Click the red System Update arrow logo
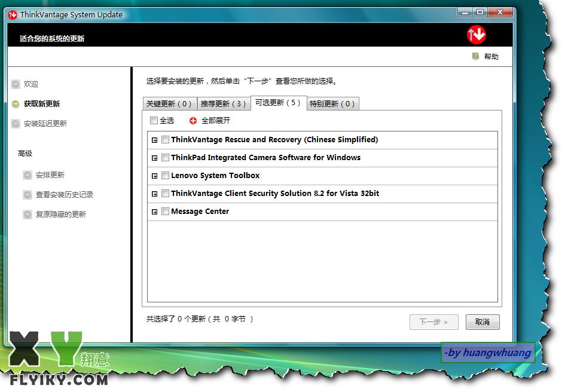565x392 pixels. (x=476, y=35)
